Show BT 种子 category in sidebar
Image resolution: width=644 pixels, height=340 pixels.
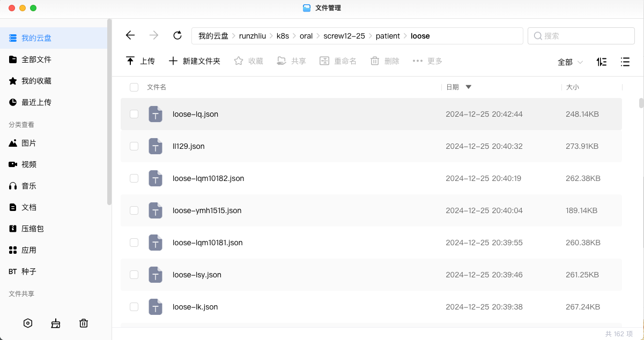click(x=53, y=271)
